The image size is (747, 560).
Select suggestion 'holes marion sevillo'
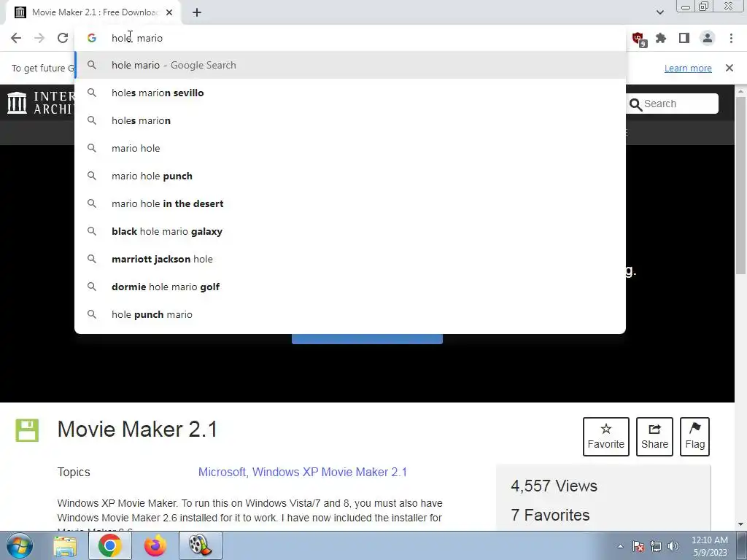coord(350,93)
